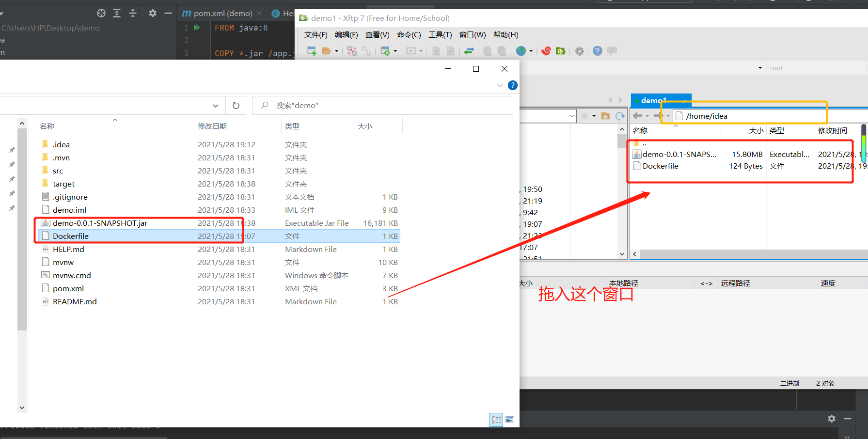Click the blue Explorer help icon
The height and width of the screenshot is (439, 868).
click(512, 85)
